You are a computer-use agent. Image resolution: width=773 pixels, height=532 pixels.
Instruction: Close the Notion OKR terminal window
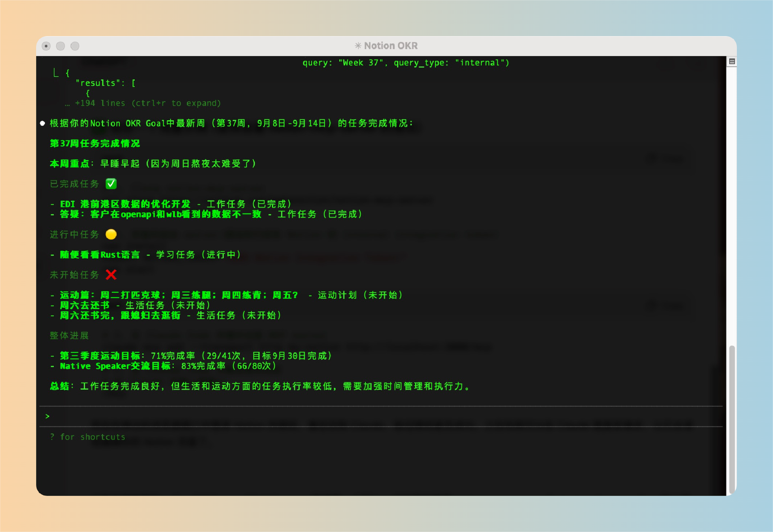coord(46,46)
